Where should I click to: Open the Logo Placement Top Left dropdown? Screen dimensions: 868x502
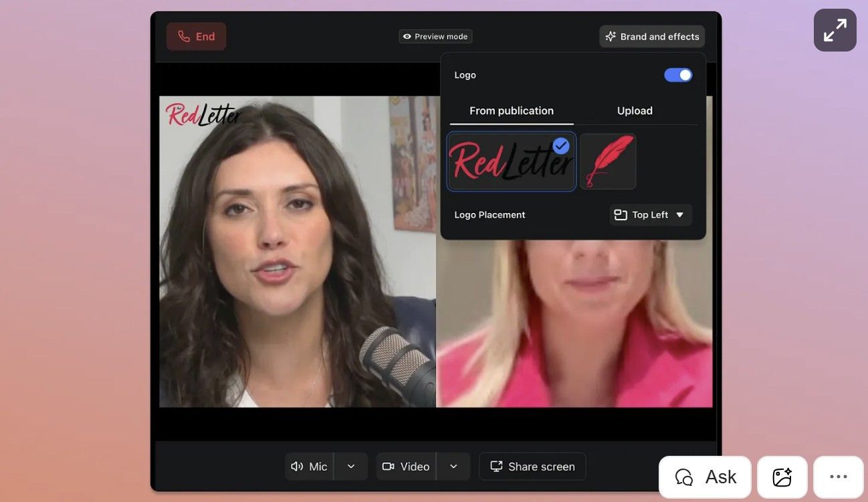(650, 215)
